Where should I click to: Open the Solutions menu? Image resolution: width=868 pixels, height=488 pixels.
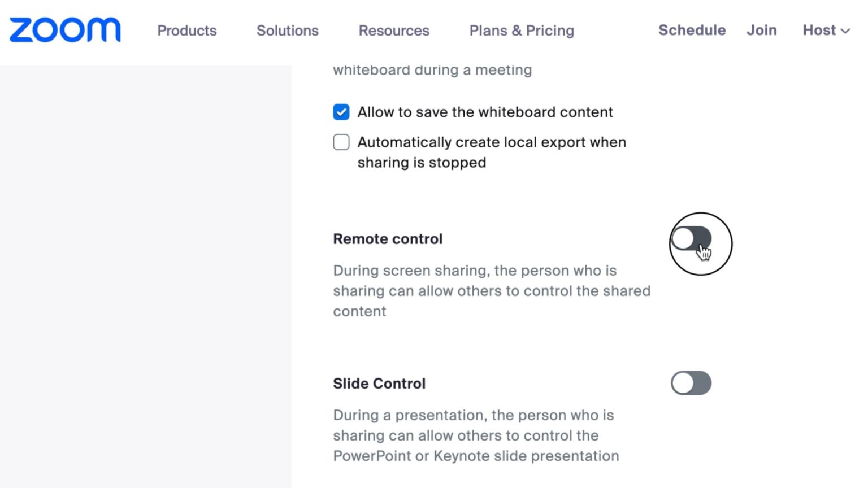tap(287, 31)
